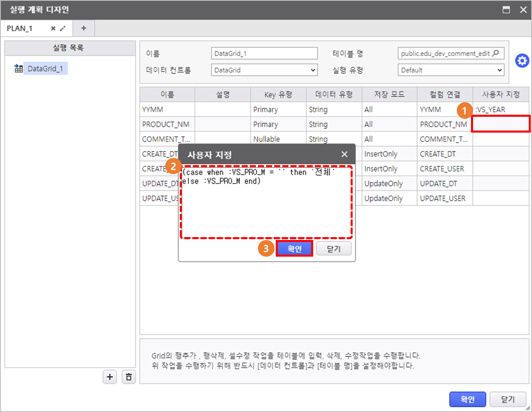Select the YYMM name cell
Screen dimensions: 532x412
[167, 109]
